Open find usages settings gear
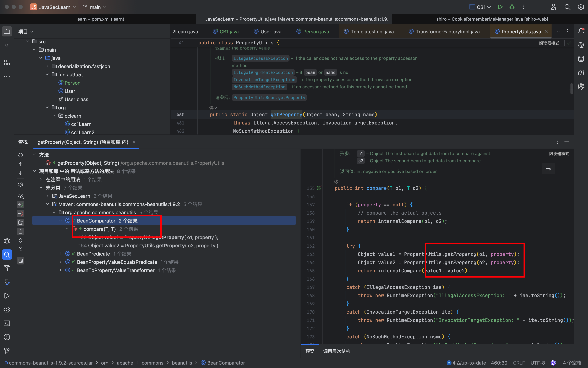Viewport: 588px width, 368px height. [x=21, y=184]
